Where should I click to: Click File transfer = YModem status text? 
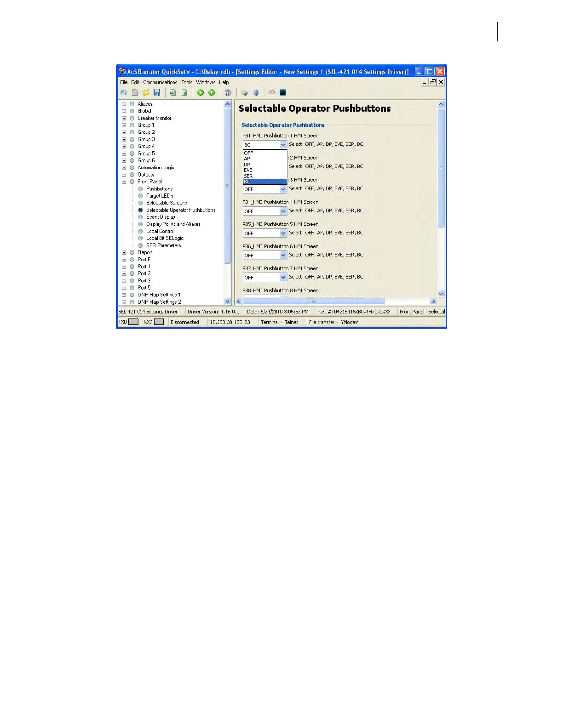tap(333, 322)
